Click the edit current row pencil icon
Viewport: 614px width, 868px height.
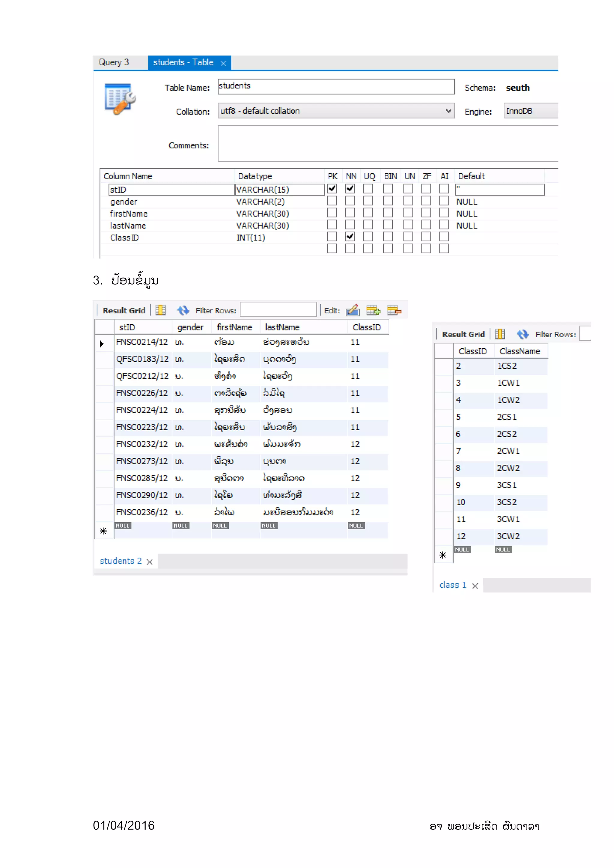click(x=352, y=310)
